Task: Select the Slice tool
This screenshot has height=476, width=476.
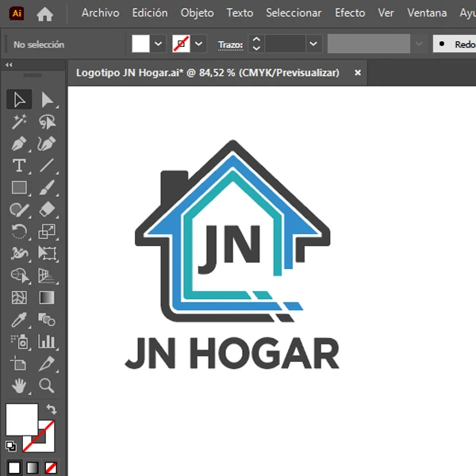Action: click(47, 363)
